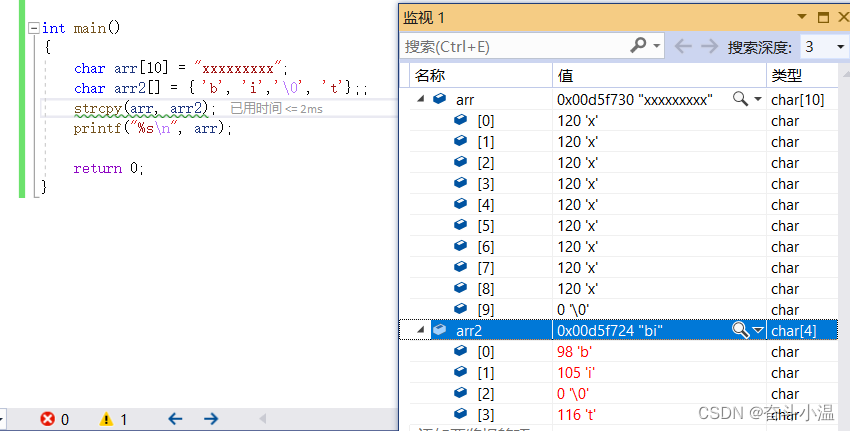Select arr element [4] row
850x431 pixels.
(623, 204)
